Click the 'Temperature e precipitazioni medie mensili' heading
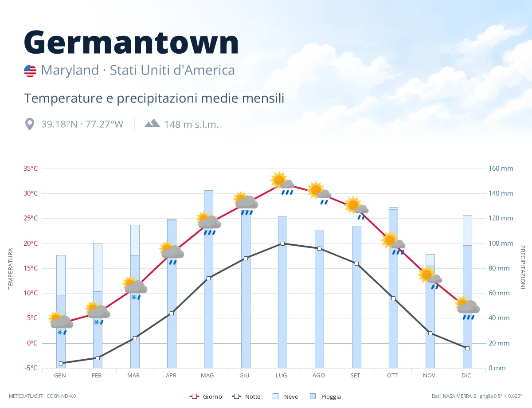The height and width of the screenshot is (408, 532). pyautogui.click(x=154, y=98)
